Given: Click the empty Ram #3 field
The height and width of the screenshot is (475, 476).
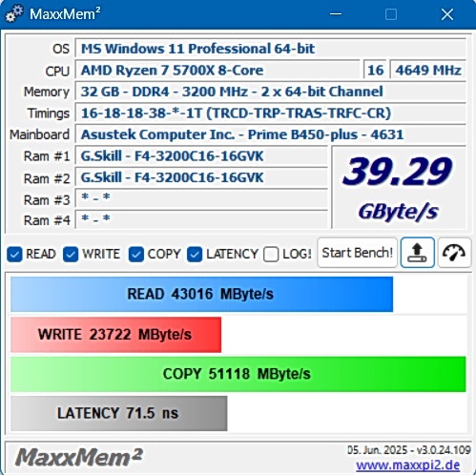Looking at the screenshot, I should coord(201,198).
